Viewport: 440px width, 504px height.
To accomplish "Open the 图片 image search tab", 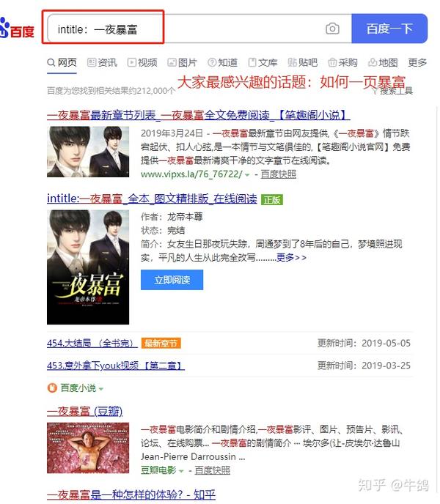I will click(x=182, y=62).
